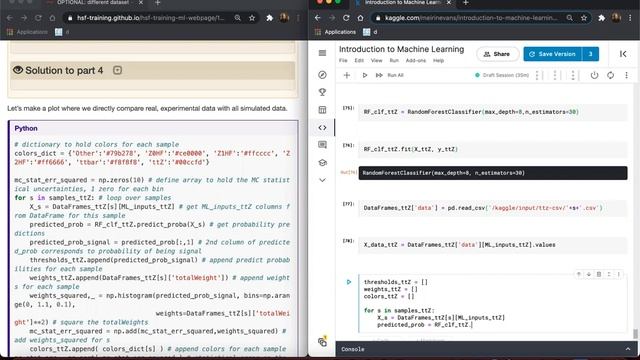The image size is (640, 360).
Task: Select the Introduction to Machine Learning tab
Action: [x=402, y=3]
